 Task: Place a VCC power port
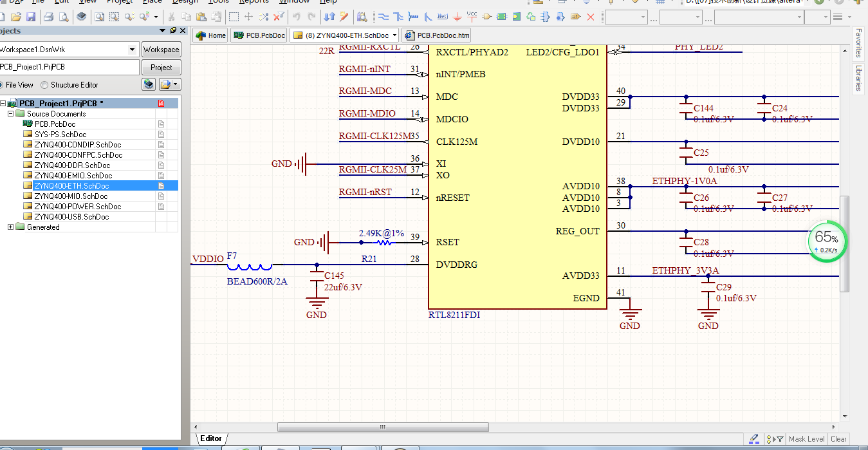click(x=472, y=17)
